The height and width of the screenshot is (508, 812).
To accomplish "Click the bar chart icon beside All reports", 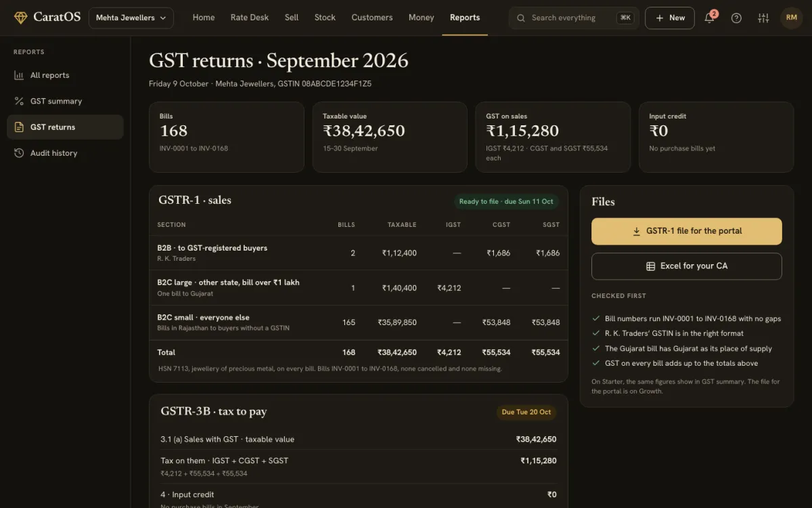I will pyautogui.click(x=19, y=75).
